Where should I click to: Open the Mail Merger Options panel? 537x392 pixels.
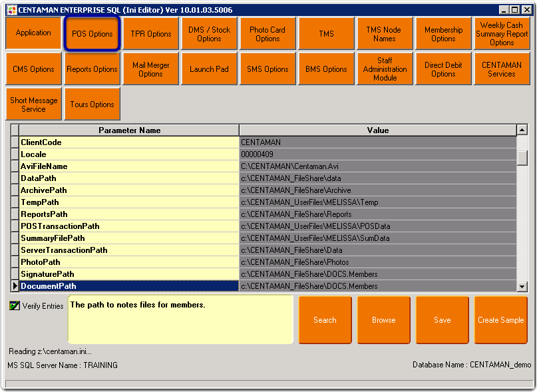150,69
